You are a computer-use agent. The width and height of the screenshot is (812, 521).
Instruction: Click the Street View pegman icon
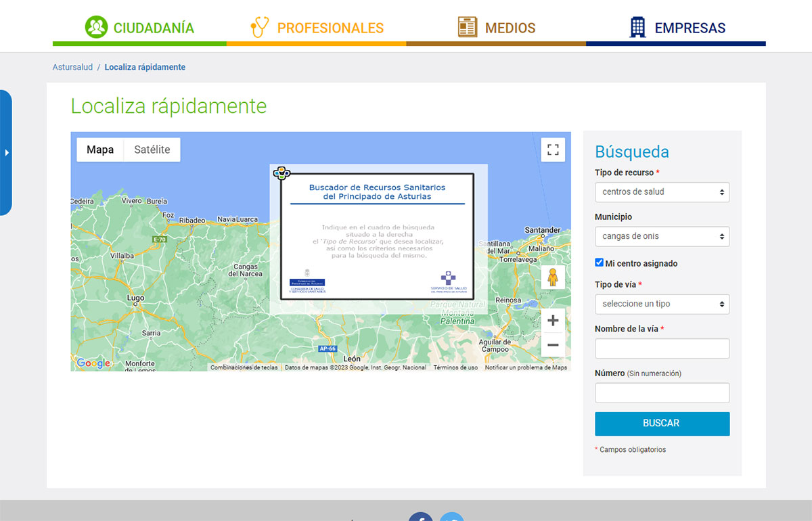click(553, 277)
